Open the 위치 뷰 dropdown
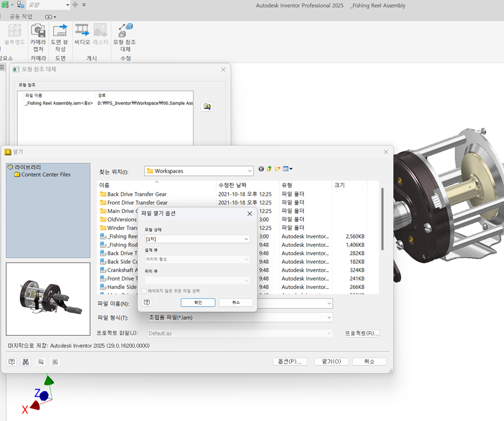Image resolution: width=504 pixels, height=421 pixels. point(197,280)
